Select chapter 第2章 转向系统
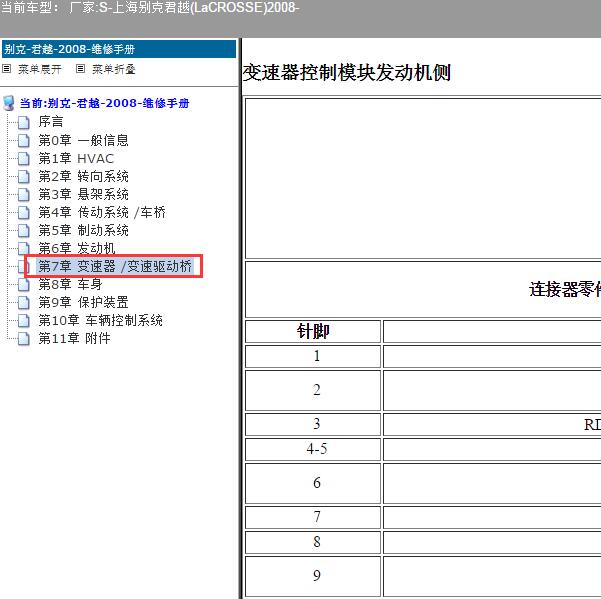Image resolution: width=601 pixels, height=599 pixels. coord(84,176)
